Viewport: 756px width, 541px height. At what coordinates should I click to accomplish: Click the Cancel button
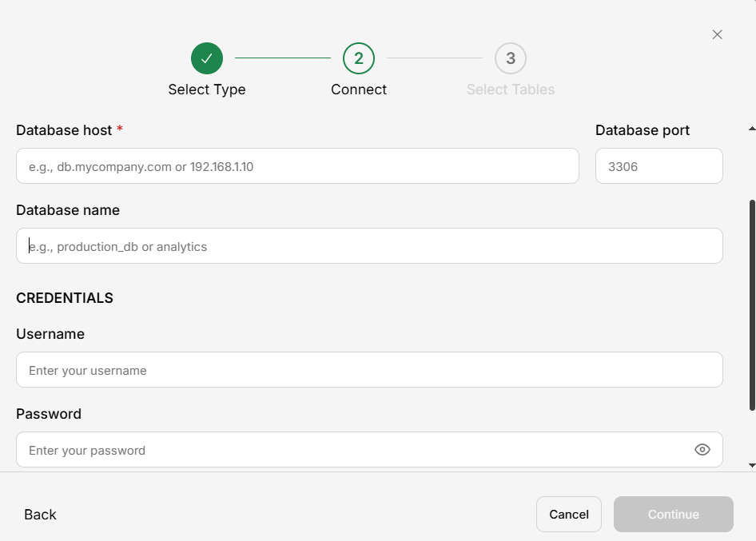568,515
